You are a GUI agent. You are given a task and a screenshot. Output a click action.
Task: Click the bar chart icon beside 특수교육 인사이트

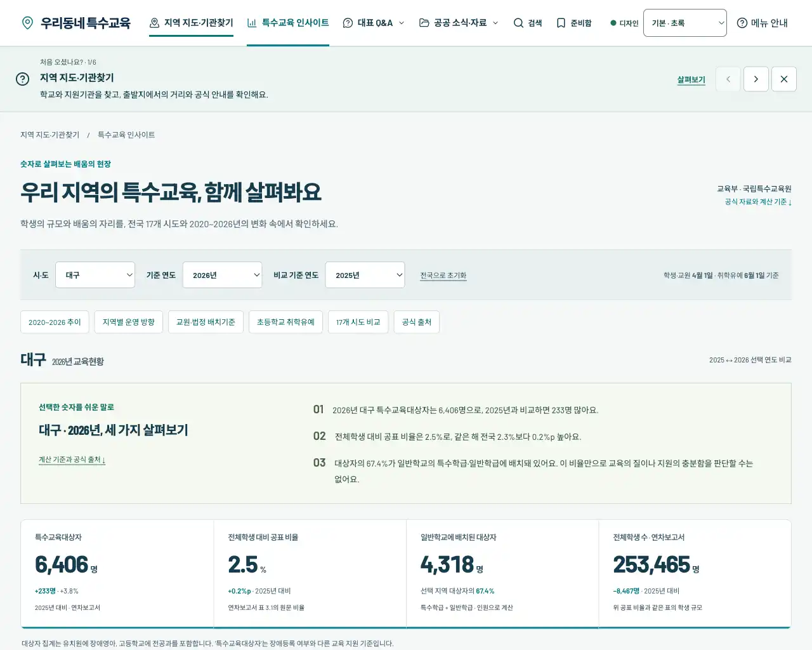click(252, 23)
